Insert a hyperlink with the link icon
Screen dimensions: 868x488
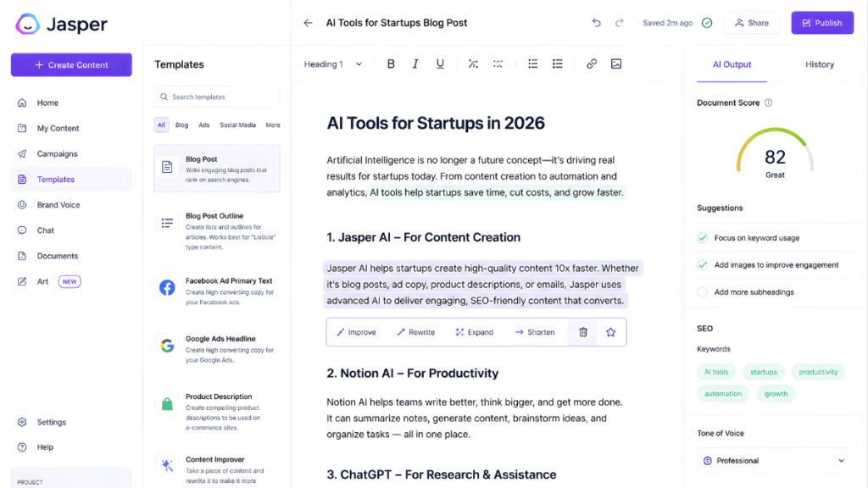click(x=591, y=64)
